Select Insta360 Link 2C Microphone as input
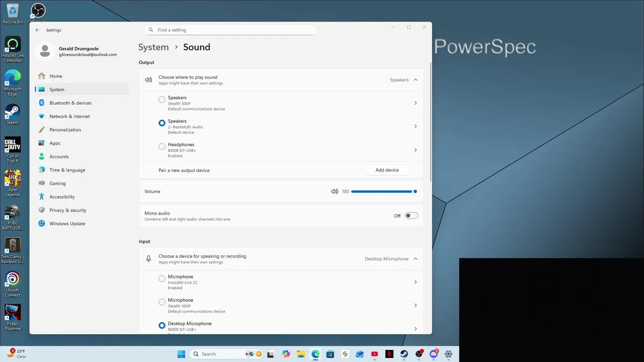This screenshot has width=644, height=362. click(x=162, y=279)
